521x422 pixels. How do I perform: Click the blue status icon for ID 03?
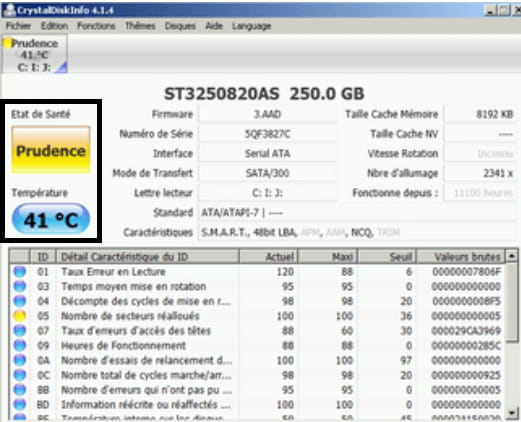pos(20,286)
